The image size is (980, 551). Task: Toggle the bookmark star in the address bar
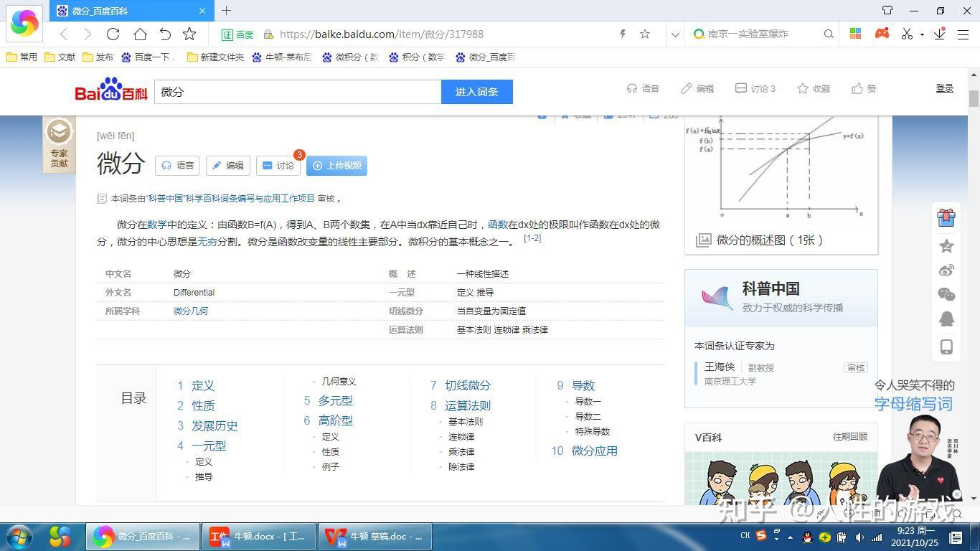[x=645, y=34]
